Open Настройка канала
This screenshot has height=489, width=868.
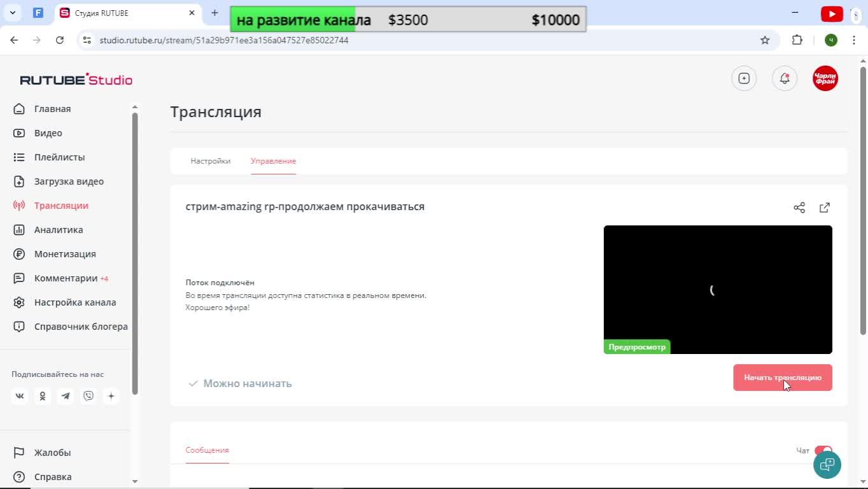(x=75, y=302)
